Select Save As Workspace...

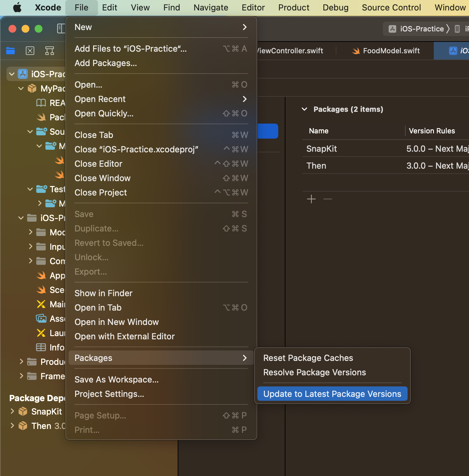tap(161, 380)
